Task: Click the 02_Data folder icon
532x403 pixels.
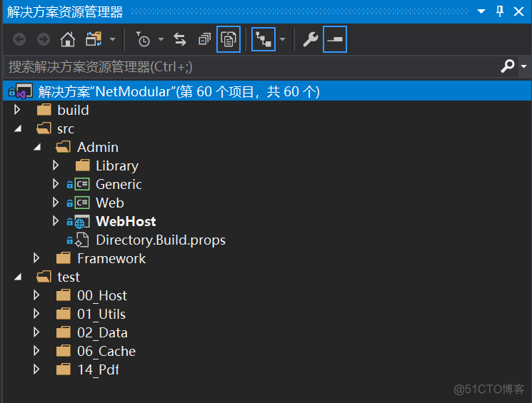Action: pyautogui.click(x=64, y=332)
